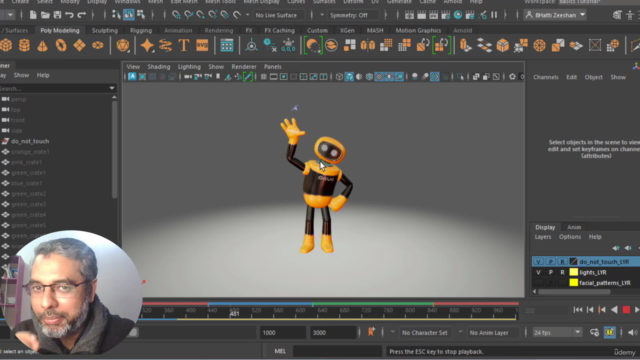Create polygon Type text with T icon
Image resolution: width=640 pixels, height=360 pixels.
(x=184, y=45)
